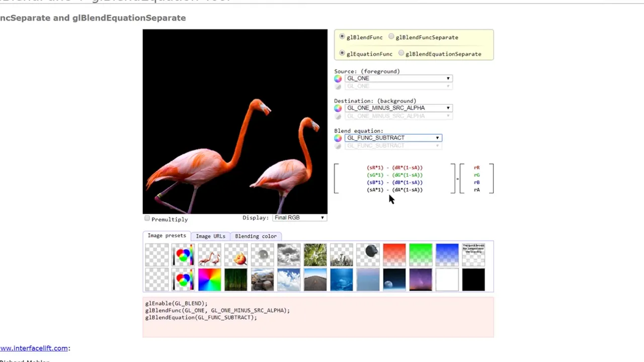Open the www.interfacelift.com link
Image resolution: width=644 pixels, height=362 pixels.
(34, 348)
